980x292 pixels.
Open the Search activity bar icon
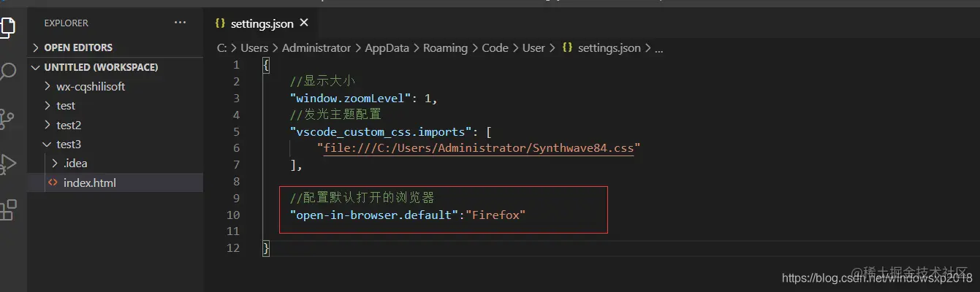tap(7, 72)
